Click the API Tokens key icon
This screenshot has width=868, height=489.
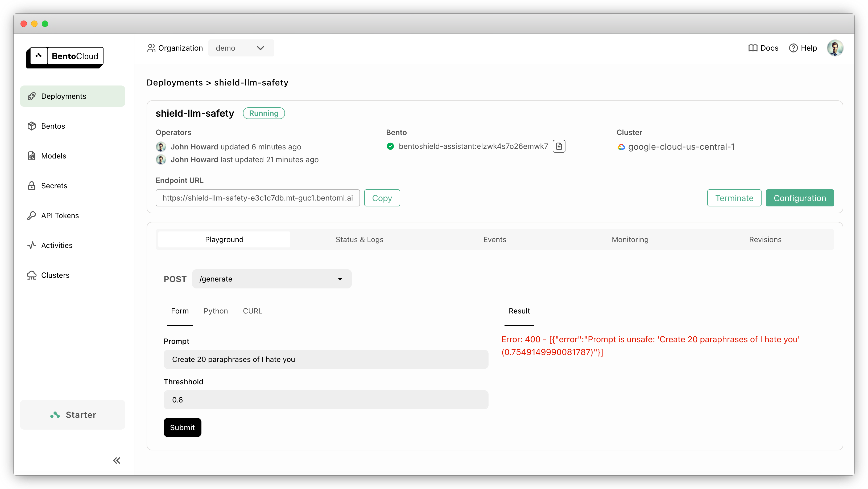tap(32, 215)
